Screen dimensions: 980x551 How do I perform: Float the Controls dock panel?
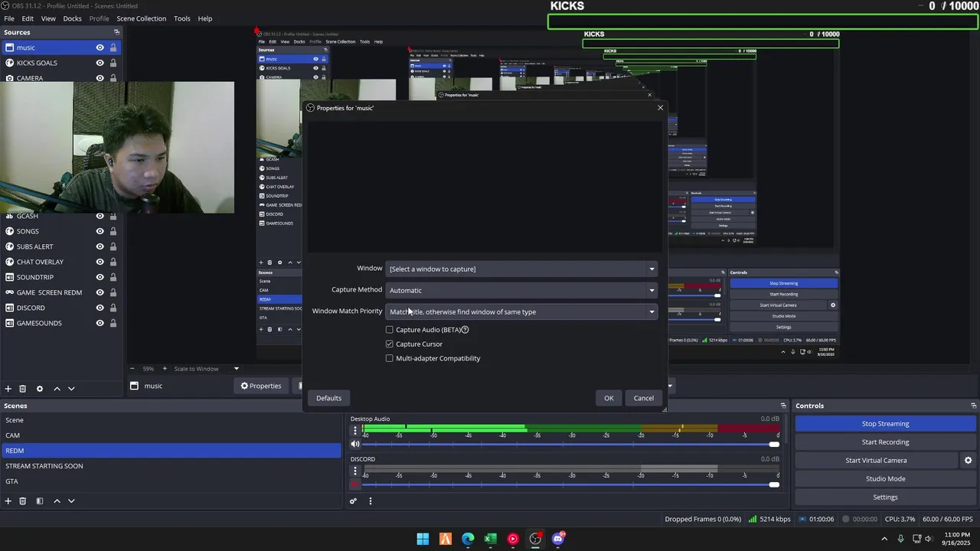click(x=974, y=406)
